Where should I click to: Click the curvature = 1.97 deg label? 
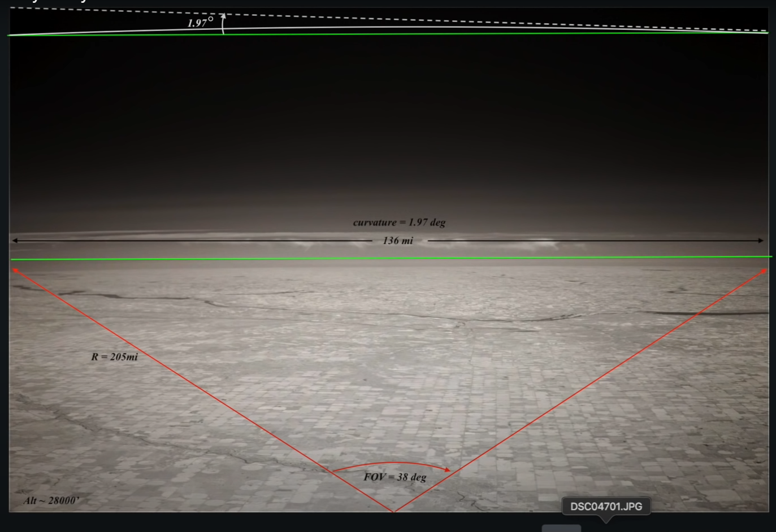(400, 223)
